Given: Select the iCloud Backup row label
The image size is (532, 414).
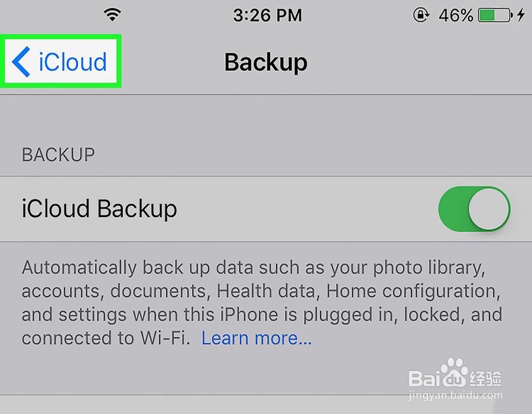Looking at the screenshot, I should coord(99,208).
